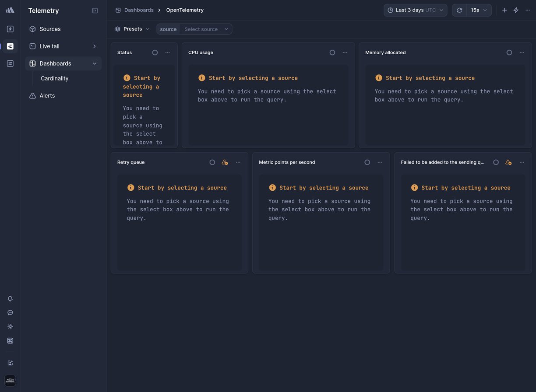536x392 pixels.
Task: Toggle theme with the sun icon
Action: 10,327
